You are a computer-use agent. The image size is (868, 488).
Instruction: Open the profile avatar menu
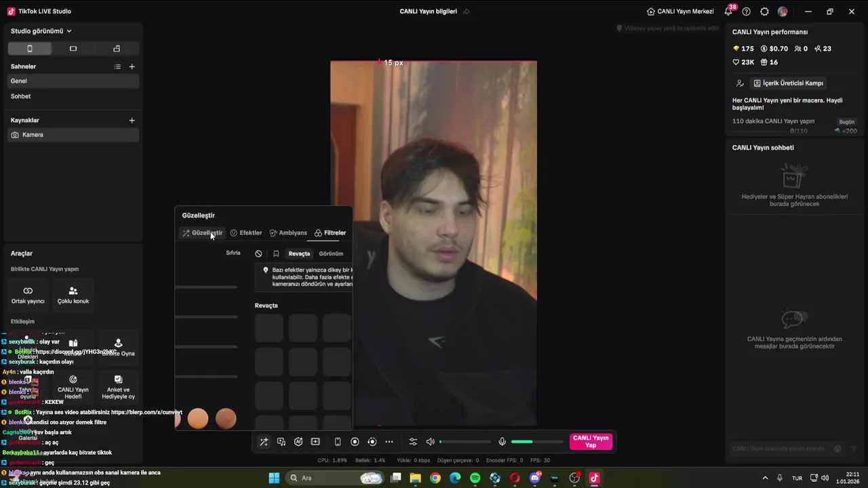pos(783,12)
